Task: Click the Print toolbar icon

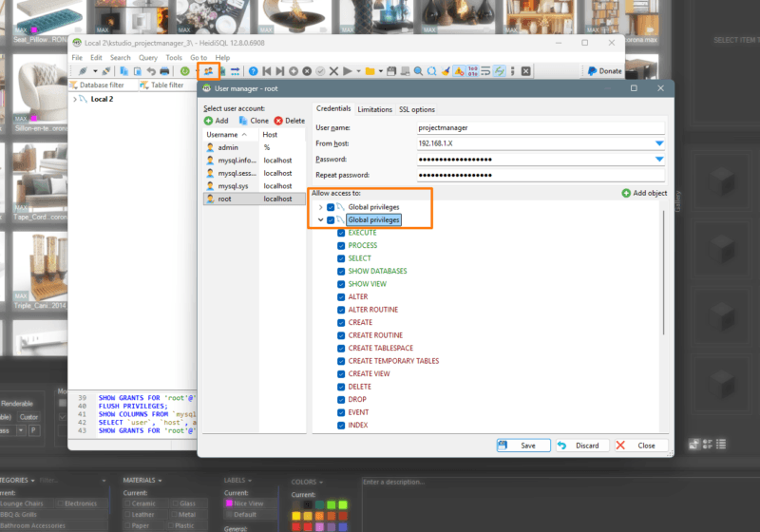Action: pos(164,71)
